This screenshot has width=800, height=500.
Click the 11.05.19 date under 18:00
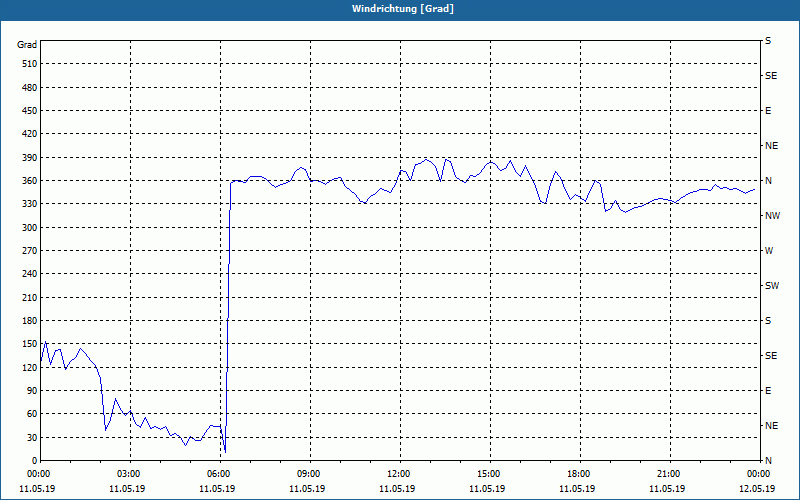[577, 489]
